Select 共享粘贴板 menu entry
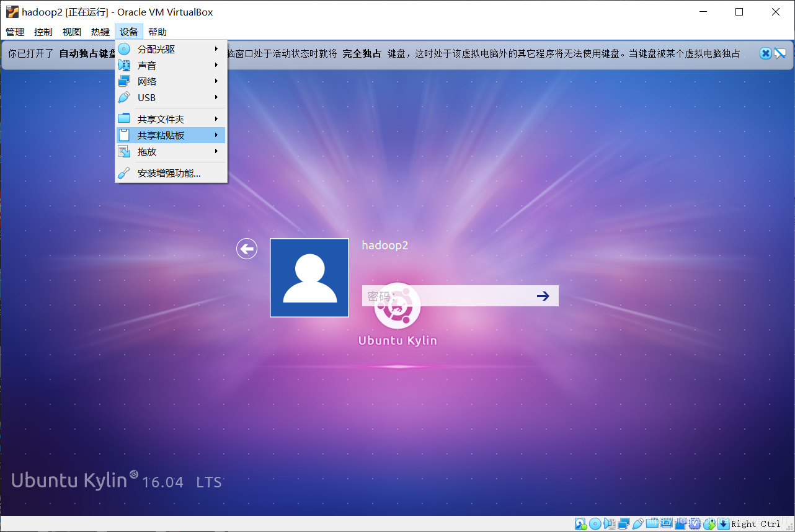Image resolution: width=795 pixels, height=532 pixels. 171,135
